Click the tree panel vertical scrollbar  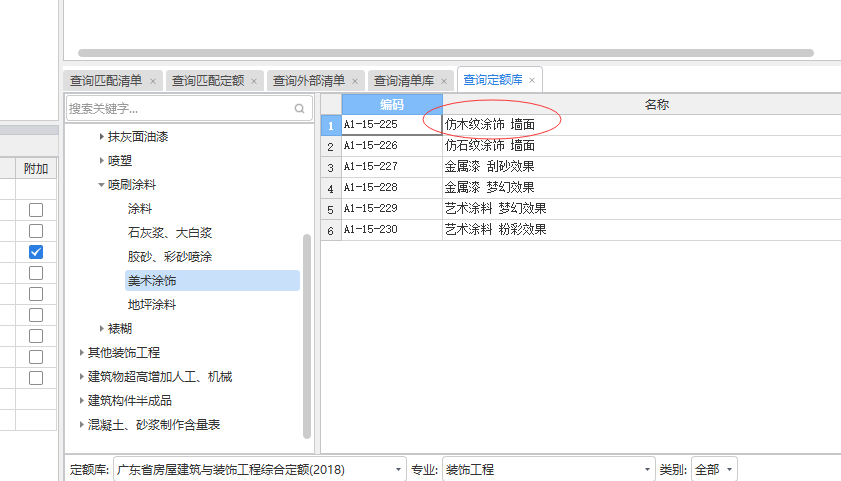click(x=307, y=336)
